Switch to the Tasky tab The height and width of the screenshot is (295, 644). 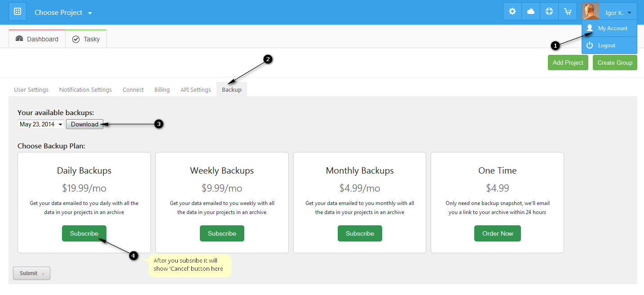pyautogui.click(x=86, y=39)
